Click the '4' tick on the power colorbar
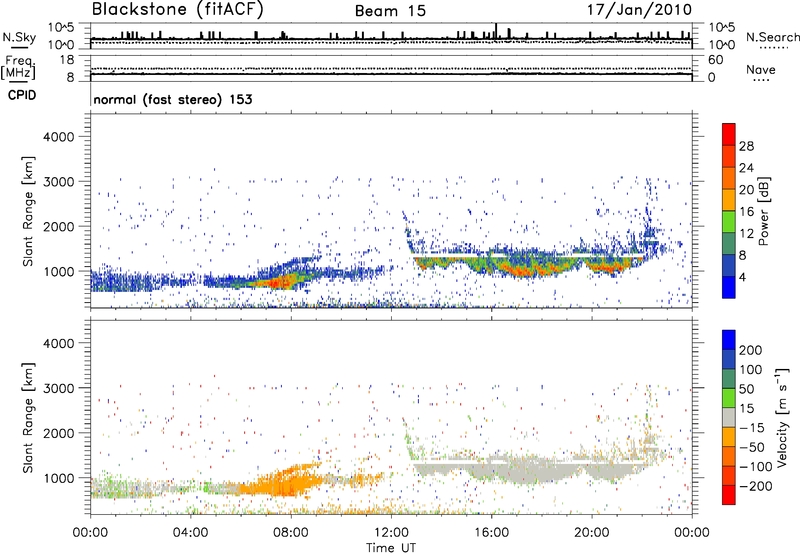Screen dimensions: 800x554 point(743,277)
